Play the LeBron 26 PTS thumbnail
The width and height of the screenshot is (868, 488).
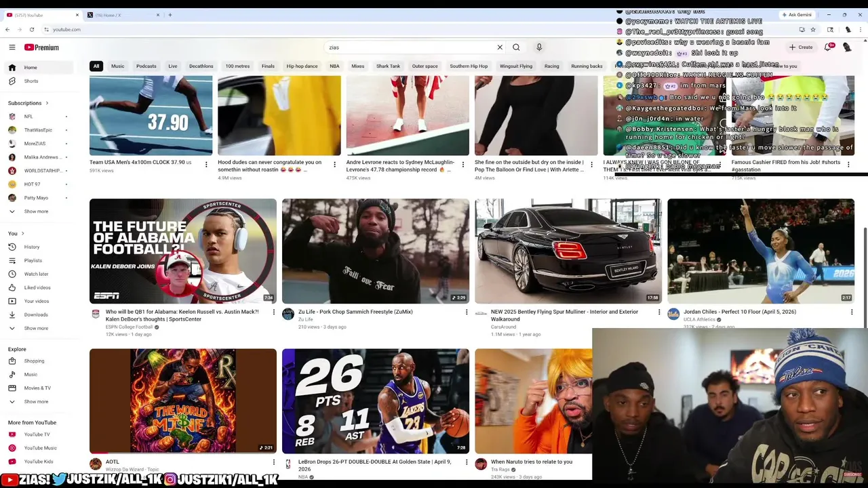376,401
